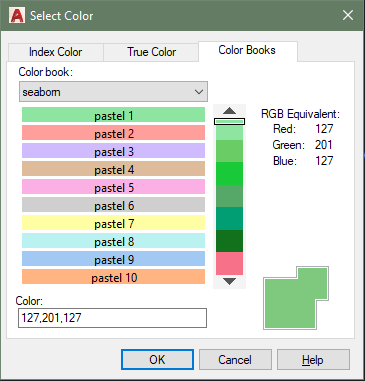Close the Select Color dialog
This screenshot has width=365, height=381.
point(348,15)
